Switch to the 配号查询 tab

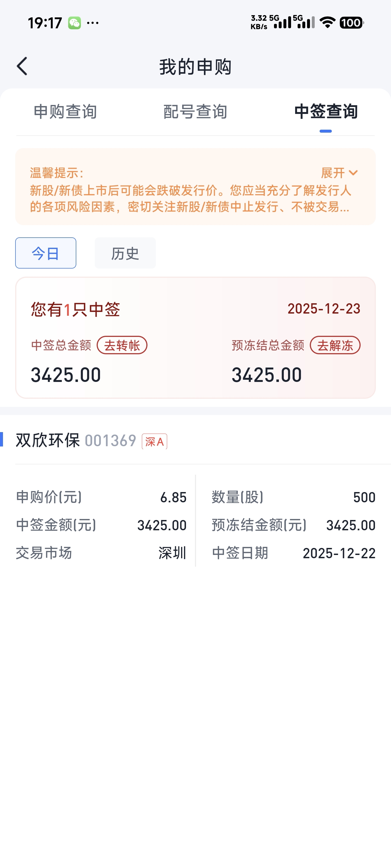tap(195, 111)
